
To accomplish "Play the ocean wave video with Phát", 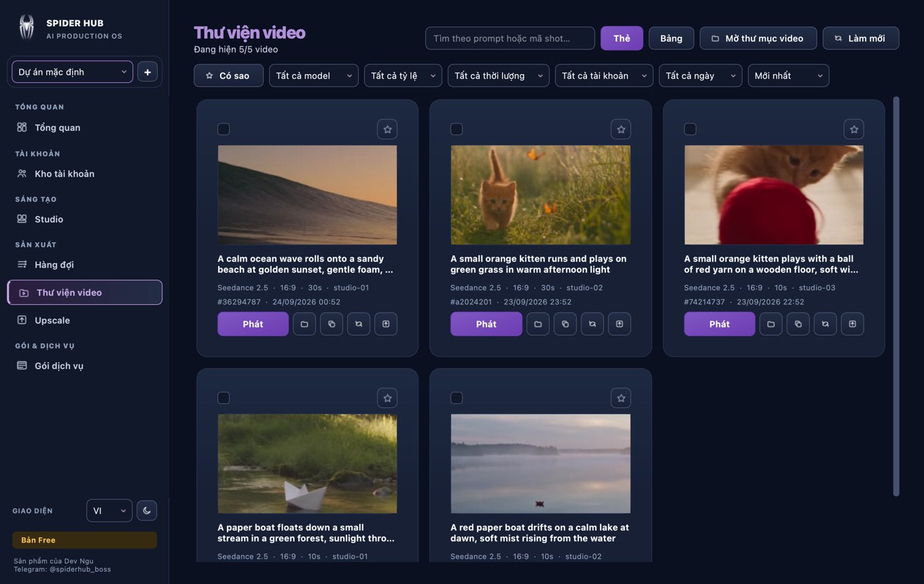I will (253, 324).
